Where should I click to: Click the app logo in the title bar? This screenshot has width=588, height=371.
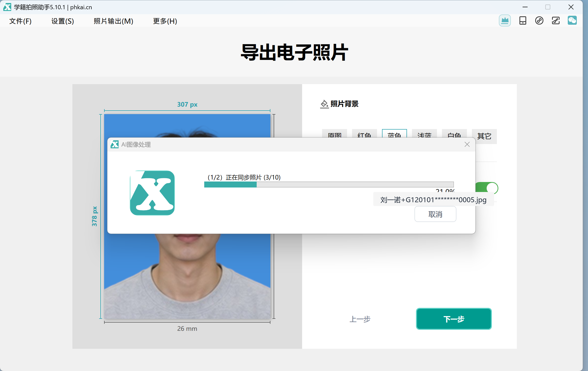click(x=7, y=7)
